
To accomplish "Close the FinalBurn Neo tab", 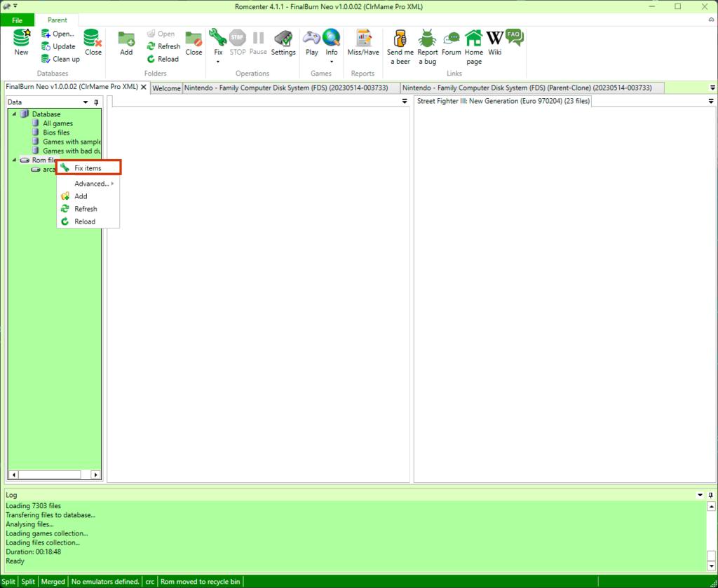I will (x=143, y=87).
